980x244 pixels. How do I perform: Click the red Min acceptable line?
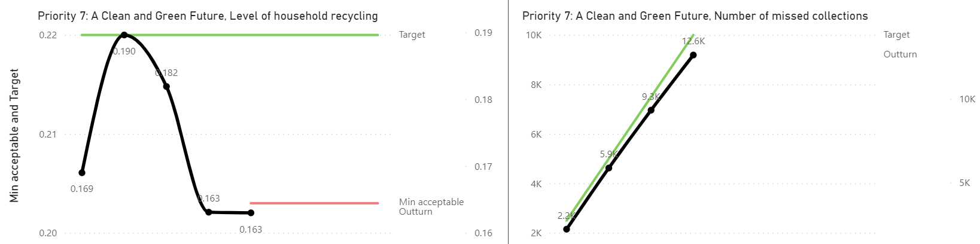314,203
